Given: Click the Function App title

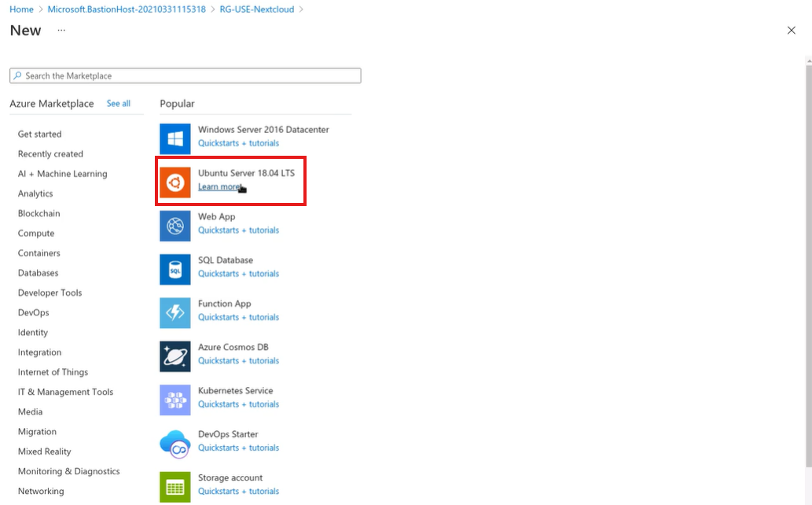Looking at the screenshot, I should [x=224, y=304].
